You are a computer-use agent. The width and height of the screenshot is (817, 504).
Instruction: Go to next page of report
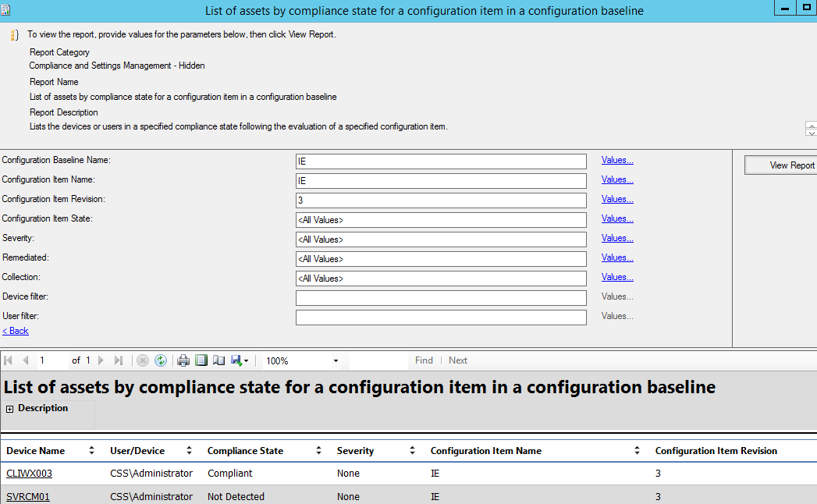pyautogui.click(x=101, y=360)
